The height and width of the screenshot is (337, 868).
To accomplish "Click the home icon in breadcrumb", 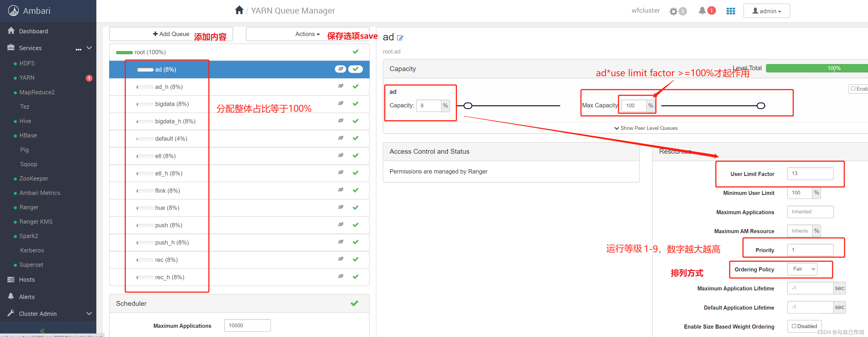I will [x=239, y=10].
